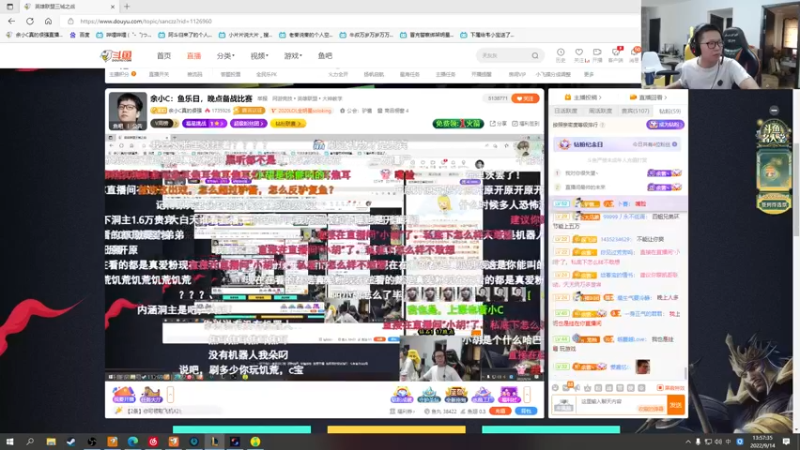Click the 开播 start-streaming icon
The image size is (800, 450).
point(597,55)
